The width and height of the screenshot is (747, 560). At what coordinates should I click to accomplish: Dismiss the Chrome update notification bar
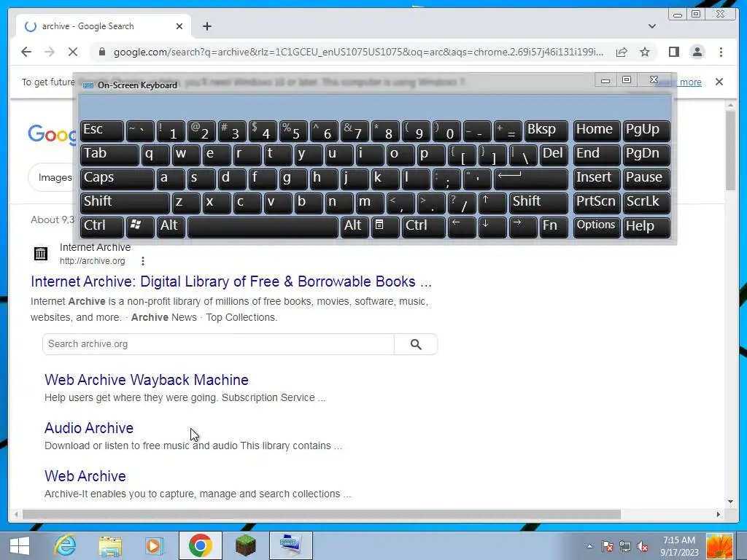tap(719, 82)
